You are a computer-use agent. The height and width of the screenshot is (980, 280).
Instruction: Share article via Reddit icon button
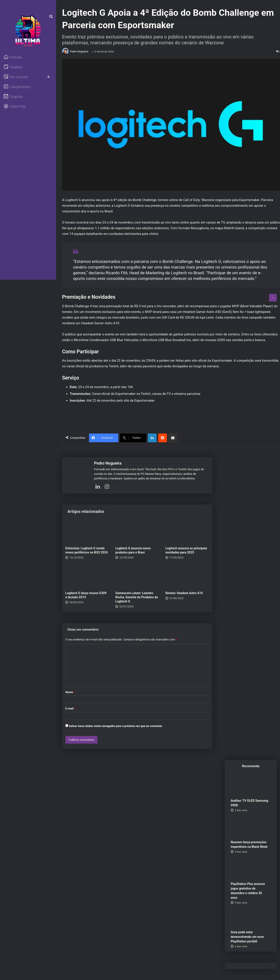click(x=163, y=438)
